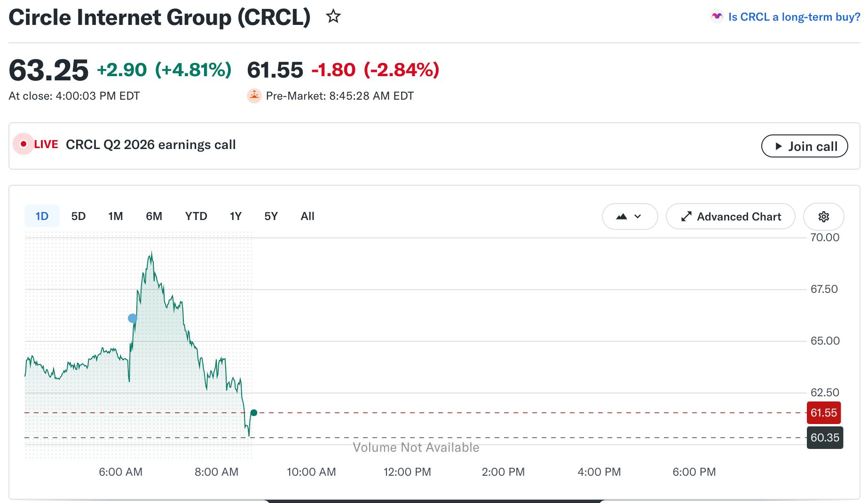Click the red LIVE indicator dot

[x=23, y=144]
